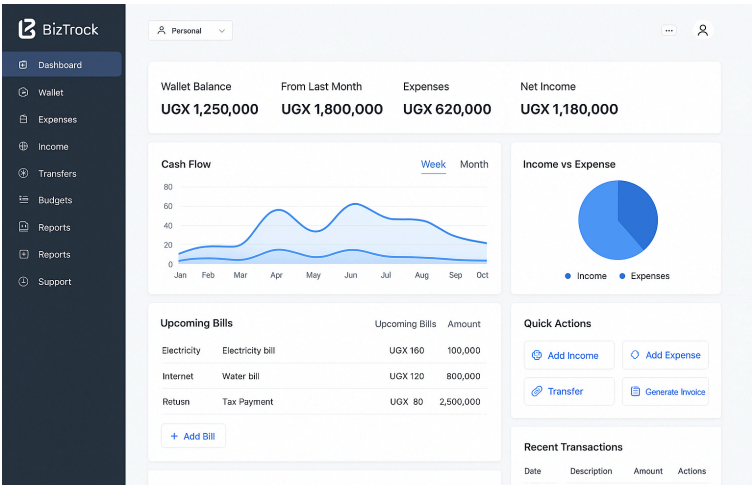Screen dimensions: 752x485
Task: Click the Budgets sidebar icon
Action: (x=23, y=200)
